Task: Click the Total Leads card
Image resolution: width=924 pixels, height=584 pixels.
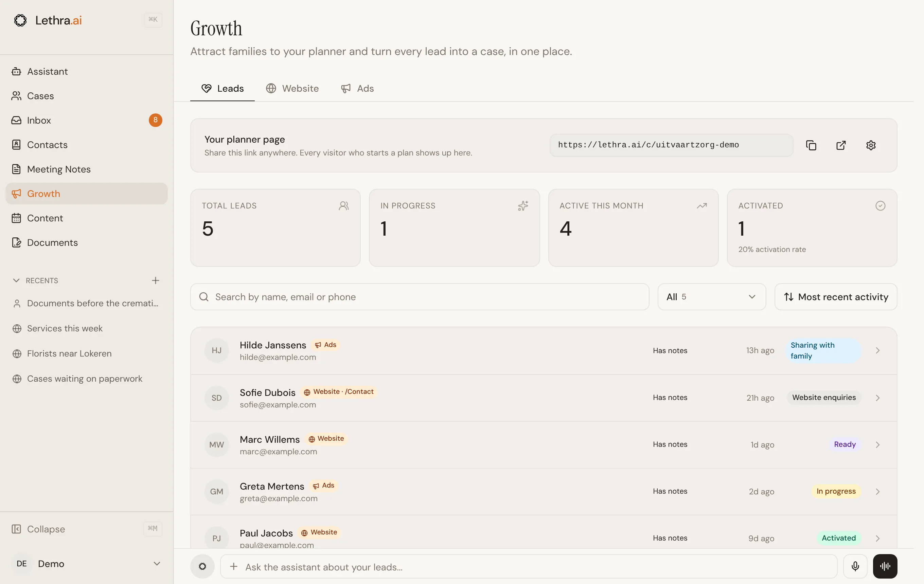Action: tap(276, 228)
